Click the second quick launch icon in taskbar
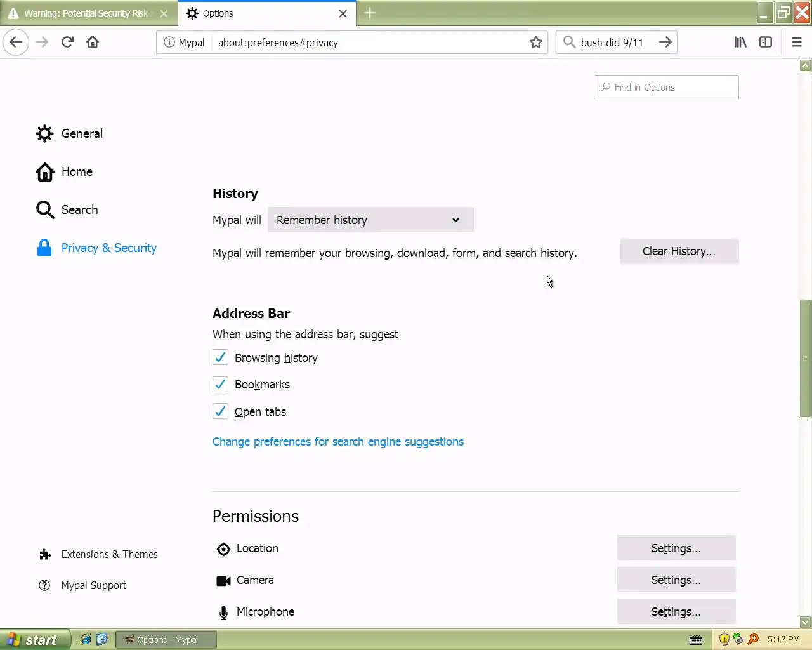This screenshot has width=812, height=650. point(102,639)
